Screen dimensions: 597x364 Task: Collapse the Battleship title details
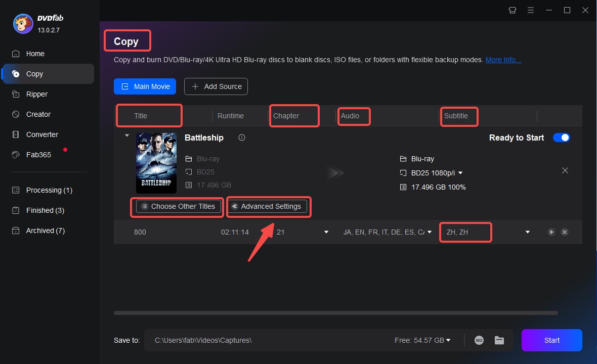127,135
